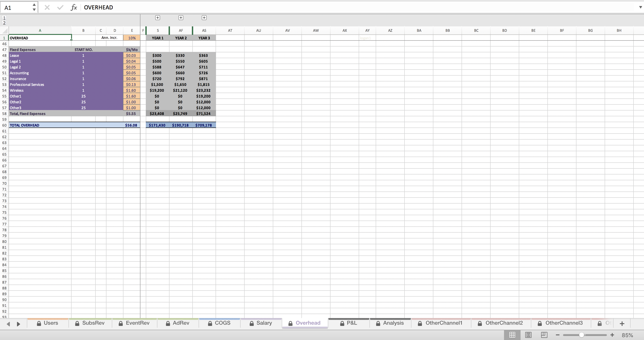
Task: Open the Analysis sheet tab
Action: click(x=390, y=323)
